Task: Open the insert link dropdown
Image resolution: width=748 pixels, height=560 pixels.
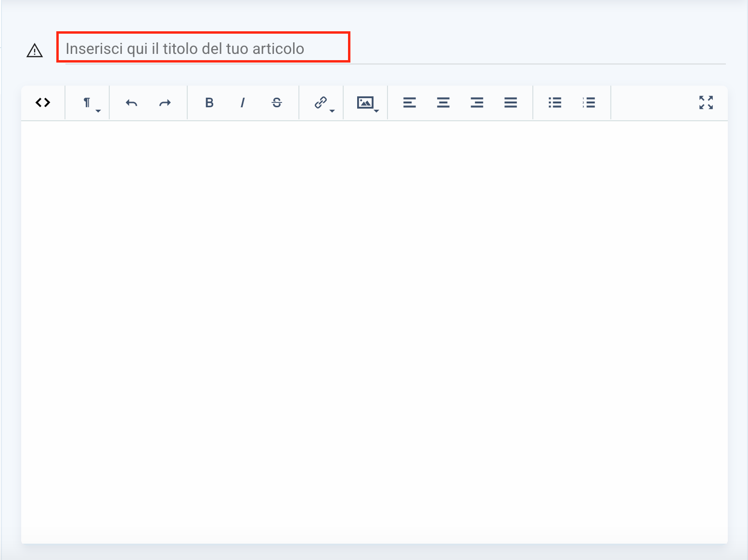Action: click(322, 102)
